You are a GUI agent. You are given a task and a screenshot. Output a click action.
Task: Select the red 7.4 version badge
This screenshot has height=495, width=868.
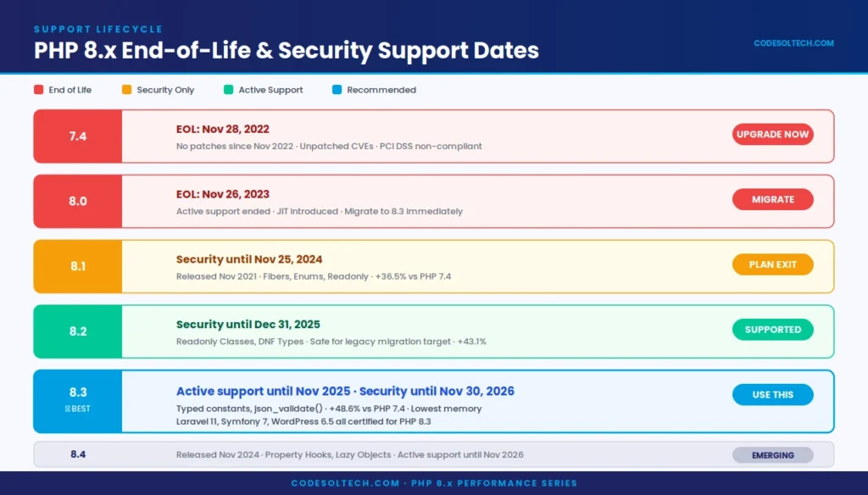pos(78,136)
